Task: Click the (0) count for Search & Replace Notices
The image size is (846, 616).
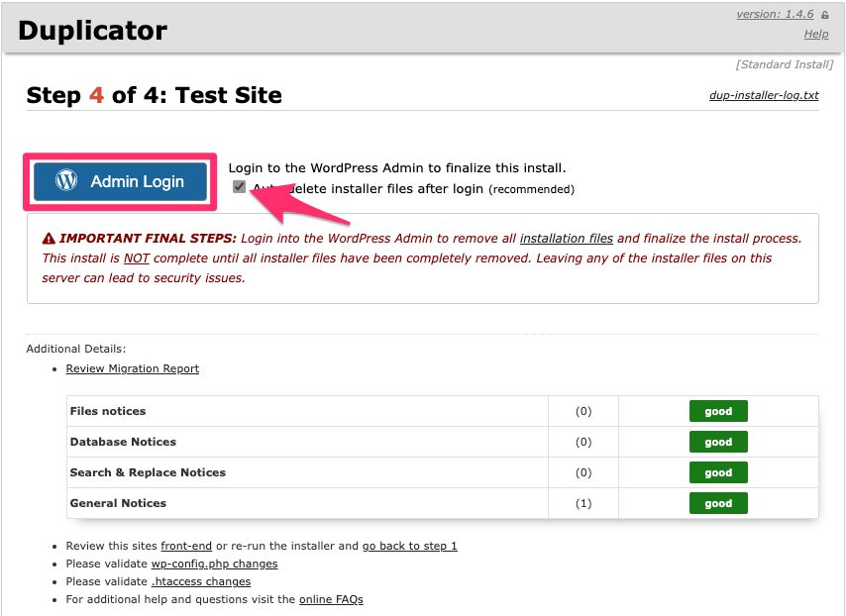Action: click(x=583, y=472)
